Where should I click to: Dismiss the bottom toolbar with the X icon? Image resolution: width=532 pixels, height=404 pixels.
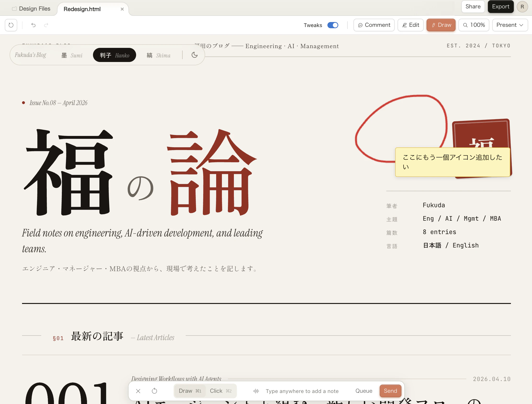138,391
